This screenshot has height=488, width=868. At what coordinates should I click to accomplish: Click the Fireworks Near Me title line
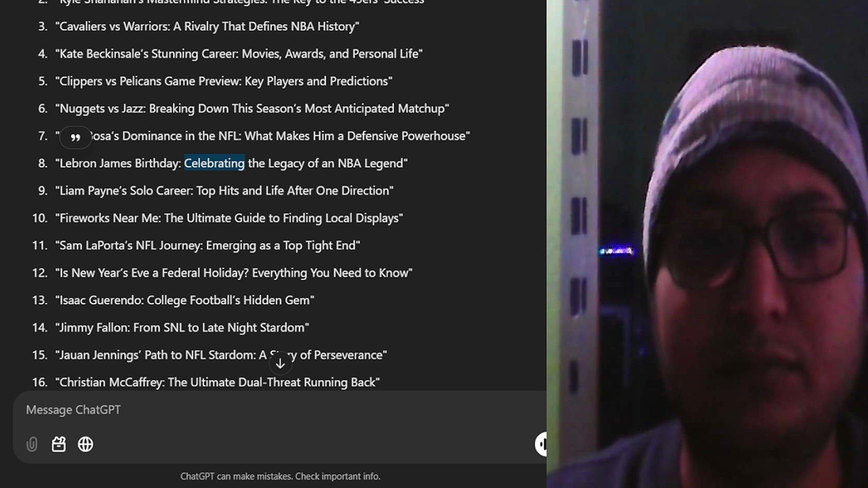tap(229, 218)
